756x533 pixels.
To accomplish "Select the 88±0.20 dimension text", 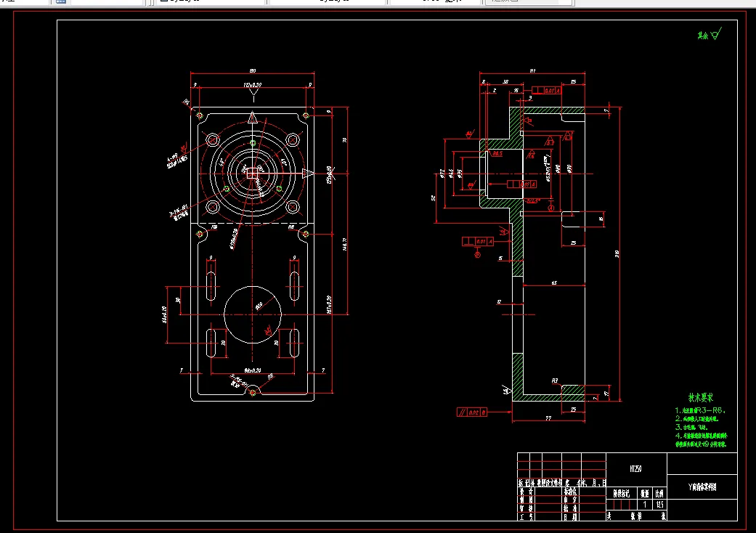I will click(x=252, y=370).
